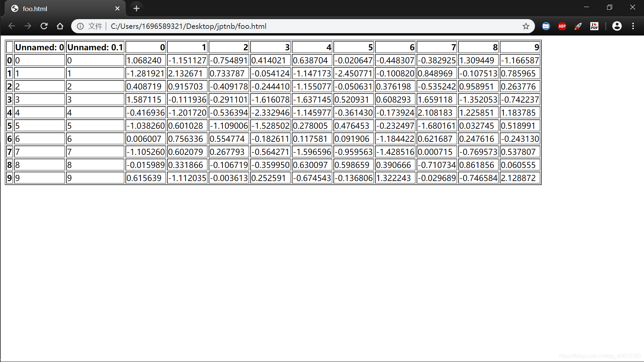Click the cell containing 0.785965

pyautogui.click(x=520, y=73)
